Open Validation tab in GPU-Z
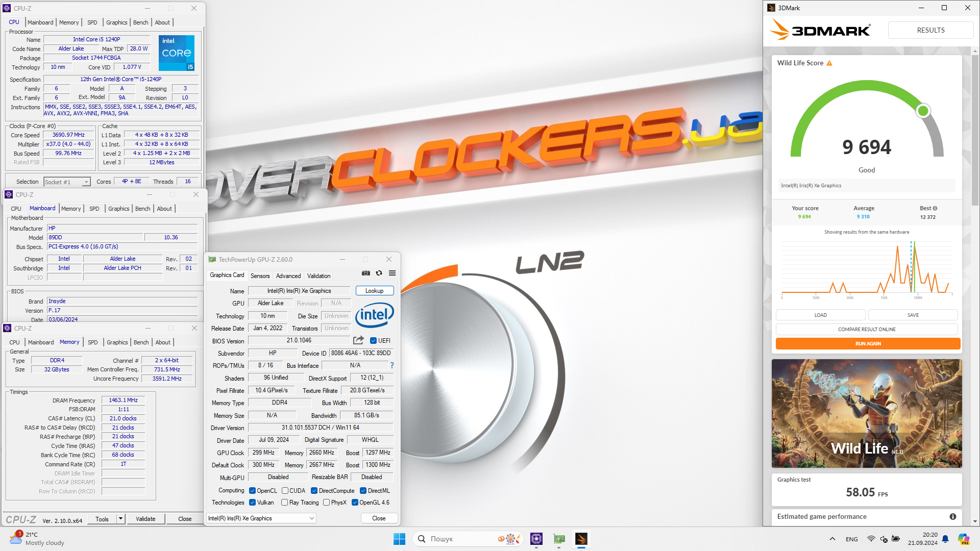Image resolution: width=980 pixels, height=551 pixels. click(x=318, y=276)
